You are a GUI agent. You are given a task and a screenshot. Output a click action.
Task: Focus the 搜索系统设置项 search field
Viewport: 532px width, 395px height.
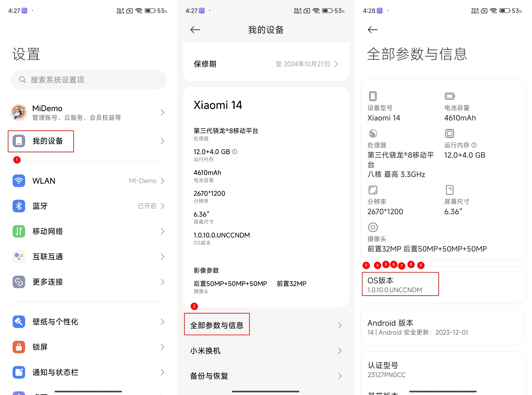pos(89,80)
